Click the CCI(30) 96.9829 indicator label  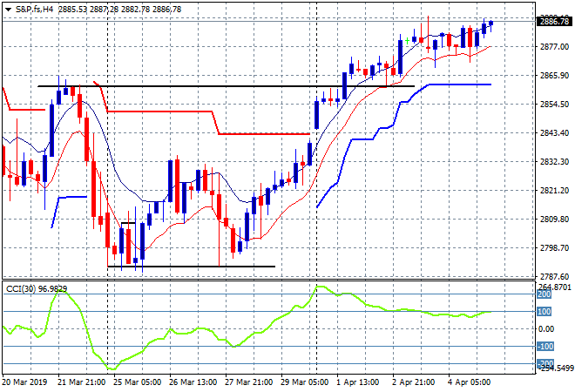pos(37,289)
